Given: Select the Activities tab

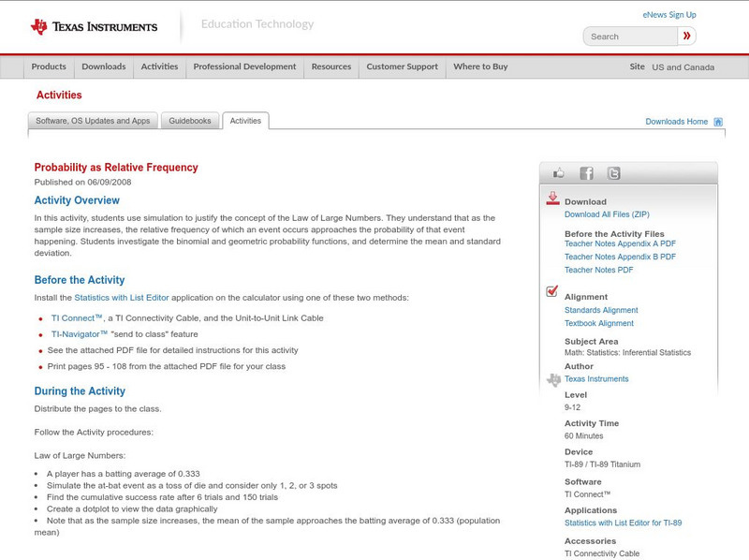Looking at the screenshot, I should coord(245,121).
